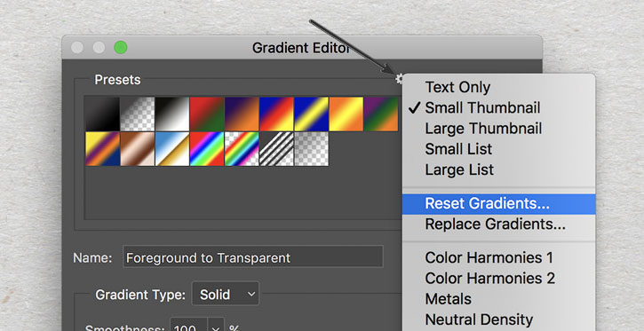
Task: Click the gradient Name text field
Action: (253, 257)
